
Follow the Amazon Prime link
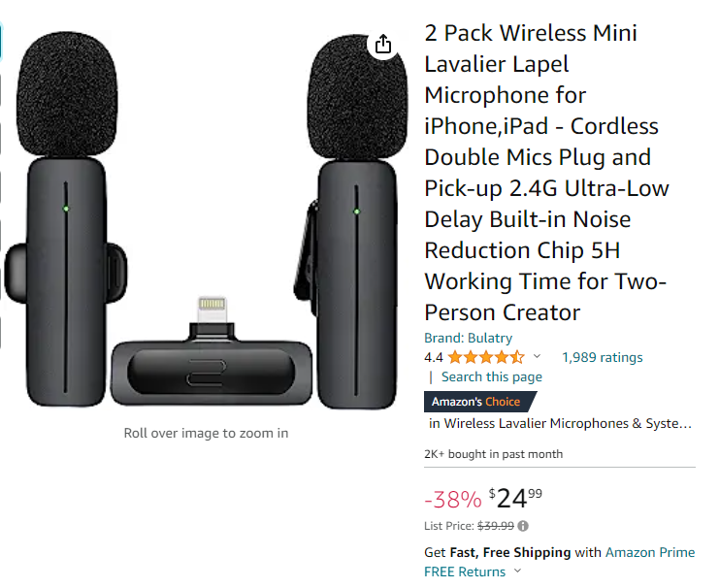(x=650, y=552)
